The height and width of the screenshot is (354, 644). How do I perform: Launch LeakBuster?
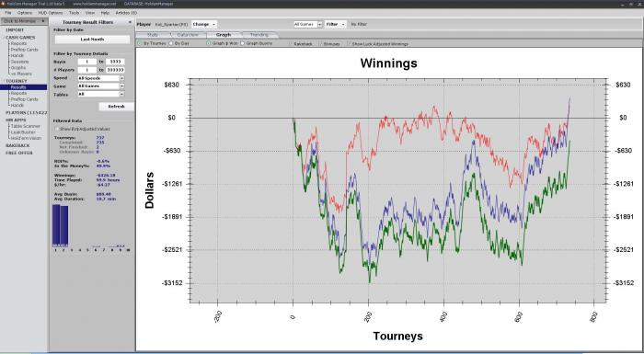pyautogui.click(x=23, y=132)
